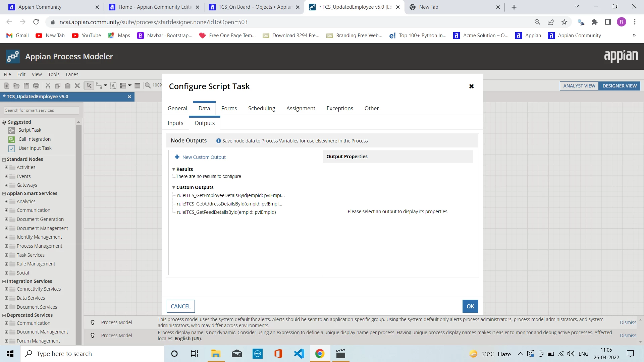
Task: Switch to DESIGNER VIEW
Action: [x=620, y=86]
